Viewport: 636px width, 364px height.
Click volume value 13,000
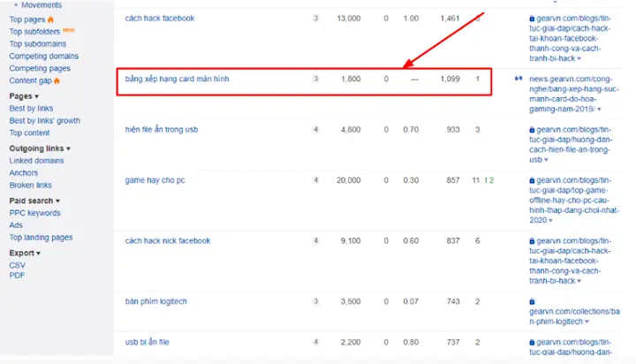[x=348, y=19]
